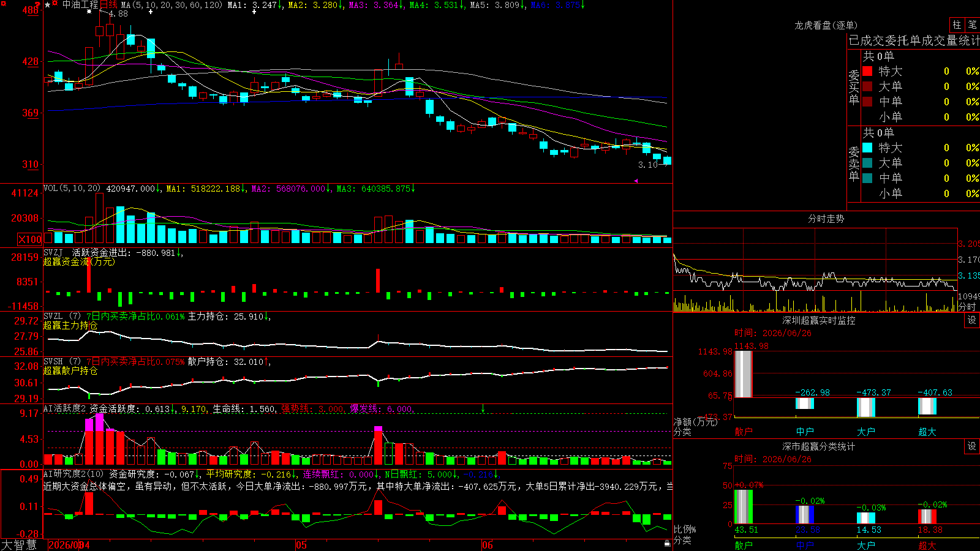Screen dimensions: 980x551
Task: Click the 大智慧 logo at the bottom left
Action: 19,545
